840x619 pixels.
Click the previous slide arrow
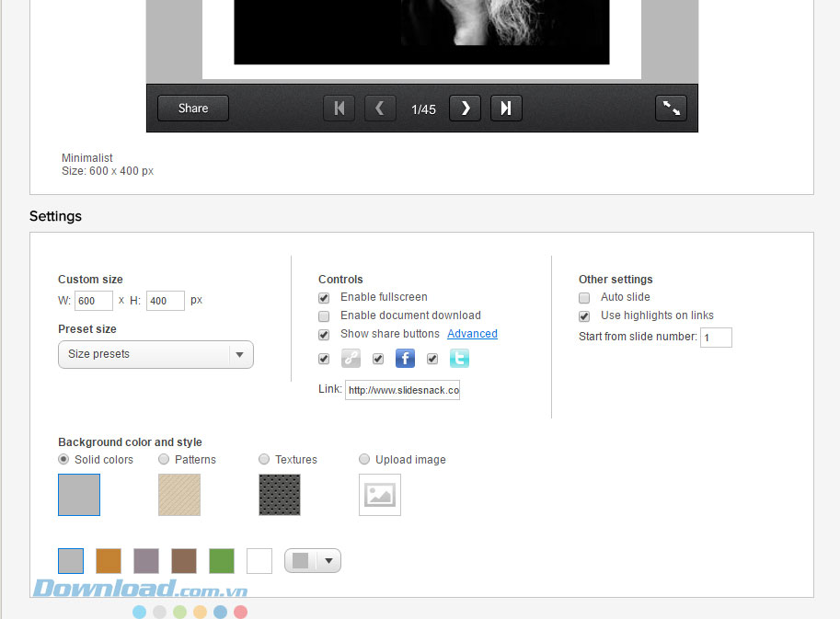[x=380, y=109]
